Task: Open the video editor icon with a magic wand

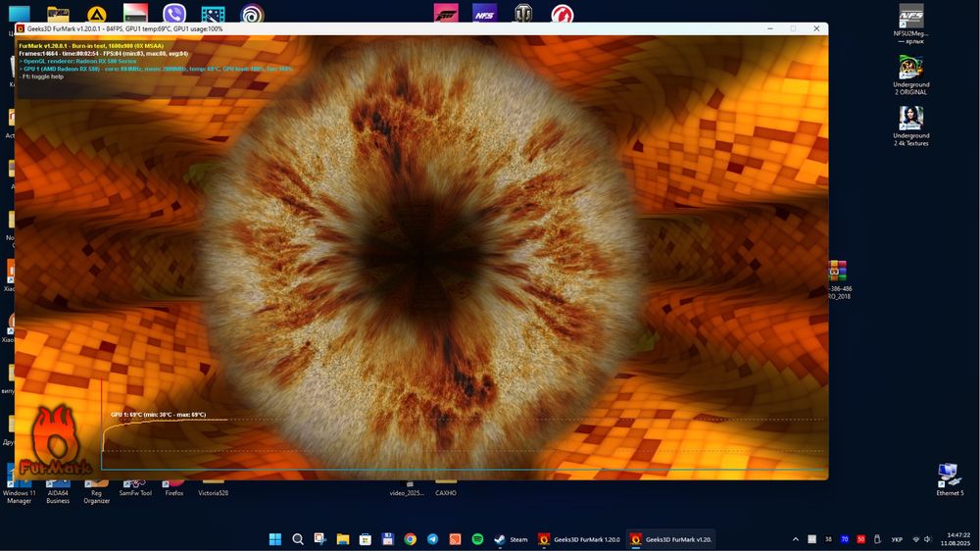Action: [213, 14]
